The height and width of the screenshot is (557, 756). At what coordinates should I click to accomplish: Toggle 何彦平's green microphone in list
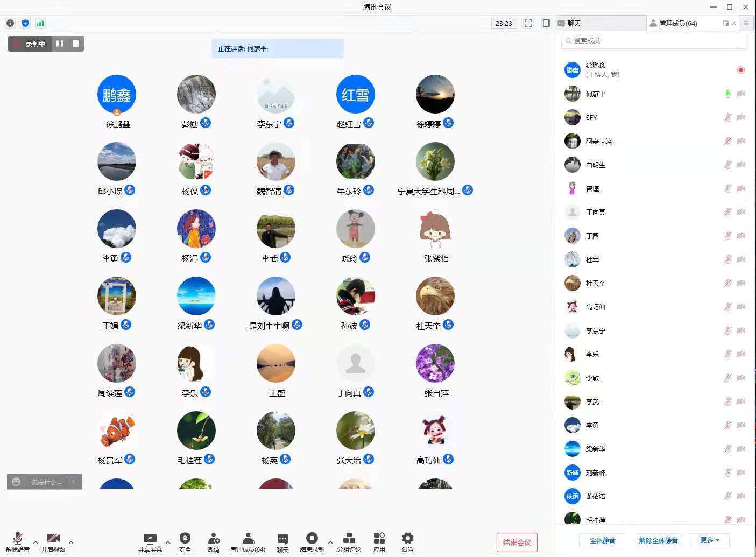tap(728, 94)
